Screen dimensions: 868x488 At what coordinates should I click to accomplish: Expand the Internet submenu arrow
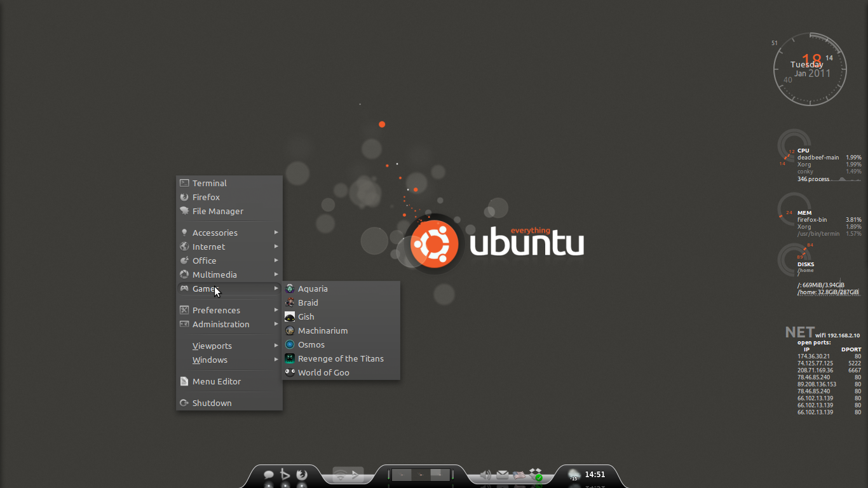(x=276, y=247)
